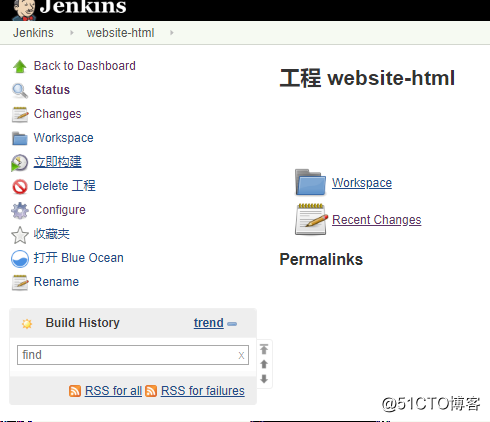Go up one page in build history
Image resolution: width=490 pixels, height=422 pixels.
pos(264,364)
